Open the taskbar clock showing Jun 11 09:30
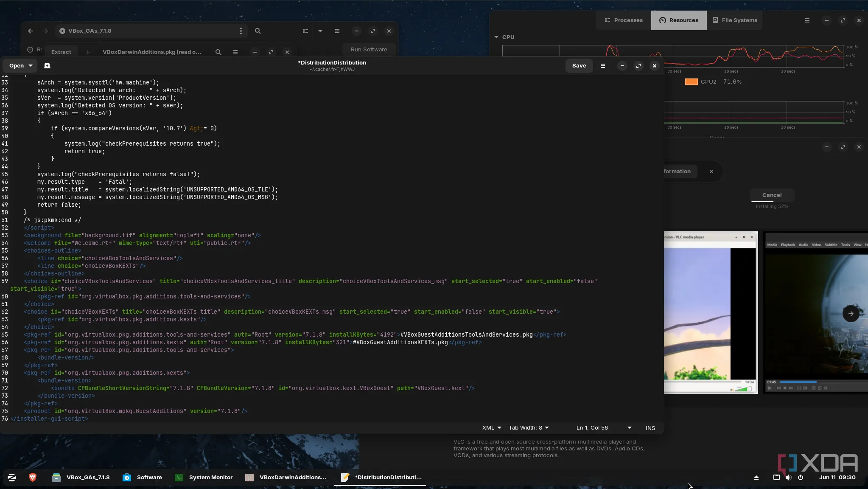This screenshot has height=489, width=868. click(837, 478)
